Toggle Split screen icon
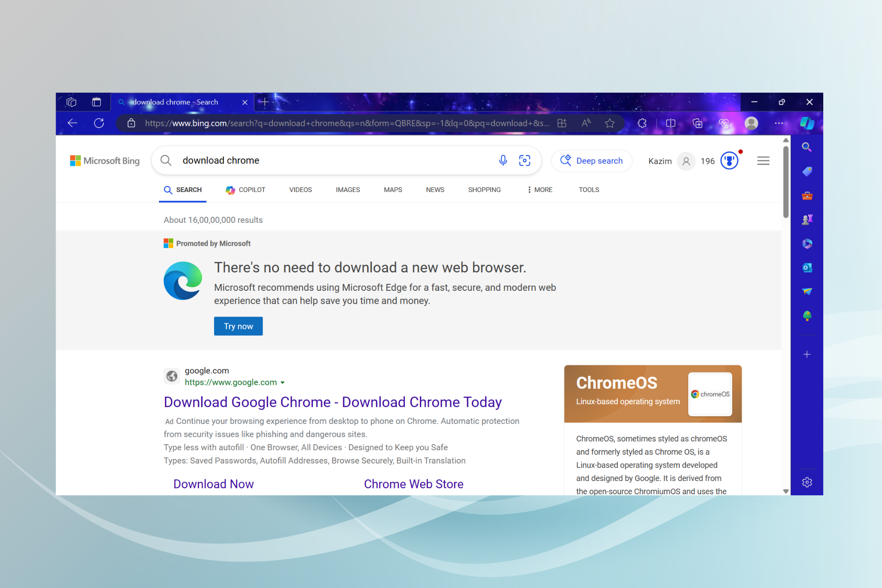The height and width of the screenshot is (588, 882). pos(671,123)
